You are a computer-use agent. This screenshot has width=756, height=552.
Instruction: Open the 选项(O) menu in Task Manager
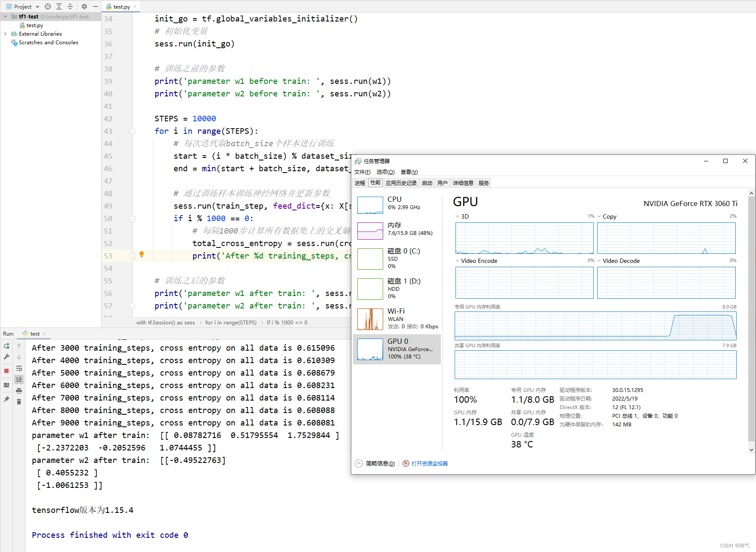(x=385, y=172)
